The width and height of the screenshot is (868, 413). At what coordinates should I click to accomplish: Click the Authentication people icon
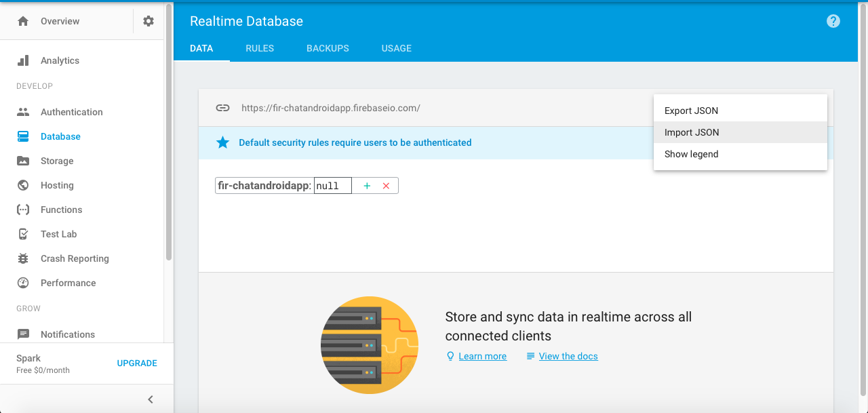(23, 112)
